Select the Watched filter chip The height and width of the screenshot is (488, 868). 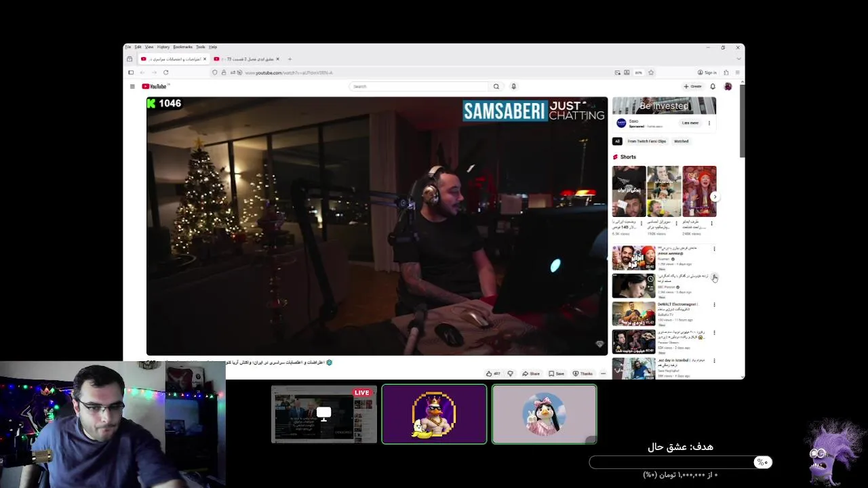(x=681, y=141)
